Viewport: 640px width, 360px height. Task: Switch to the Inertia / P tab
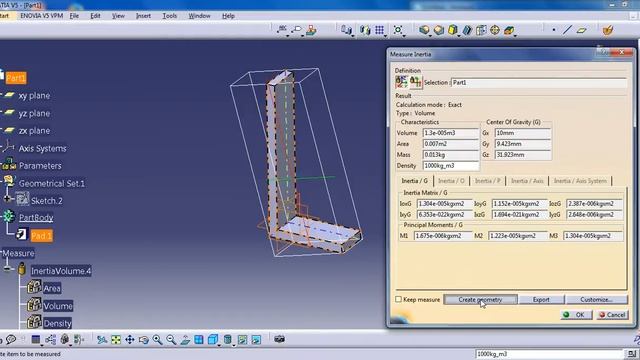(x=488, y=181)
